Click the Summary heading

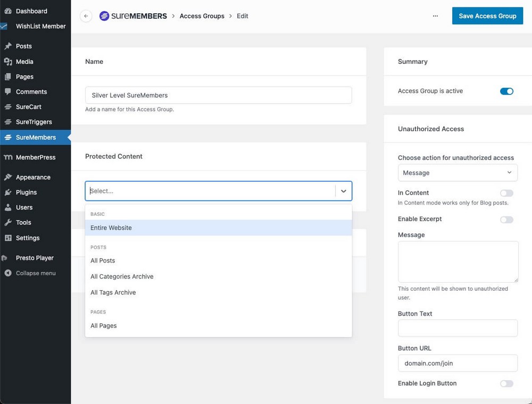coord(413,62)
